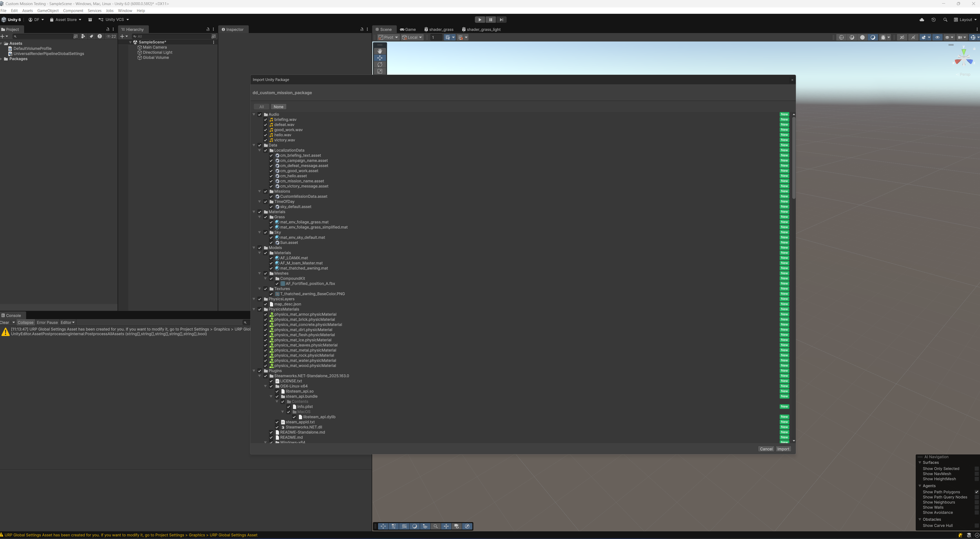Click the Project panel search field
Screen dimensions: 980x539
[43, 36]
